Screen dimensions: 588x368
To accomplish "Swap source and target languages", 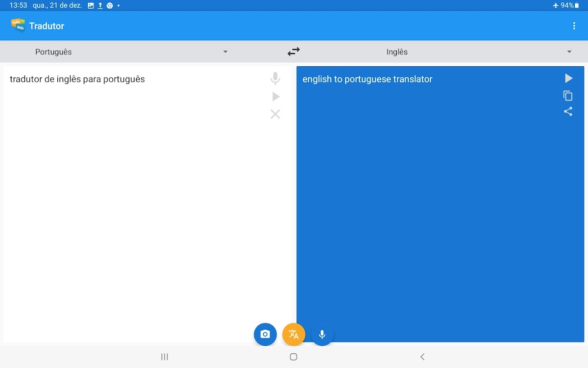I will 294,52.
